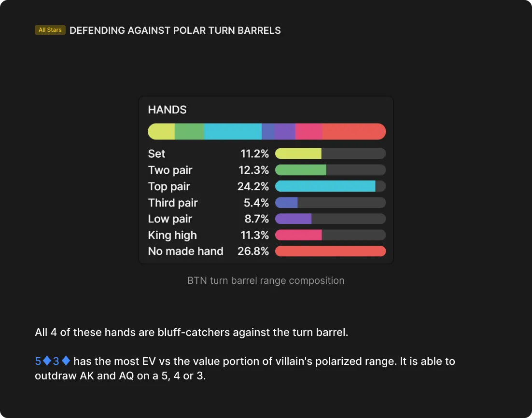Select the green segment in stacked bar

pyautogui.click(x=189, y=131)
